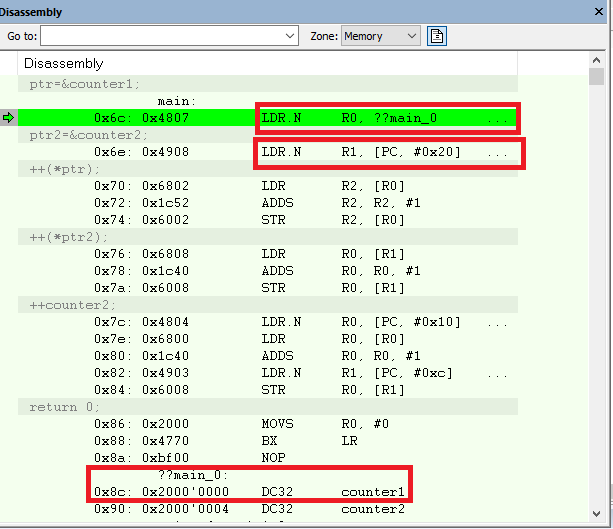Click opcode 0x4807 in highlighted row
This screenshot has height=529, width=613.
[165, 118]
